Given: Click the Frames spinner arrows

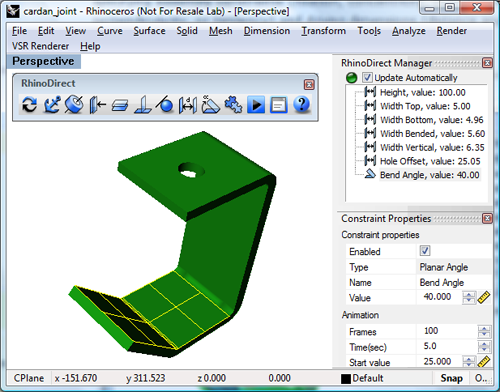Looking at the screenshot, I should 484,332.
